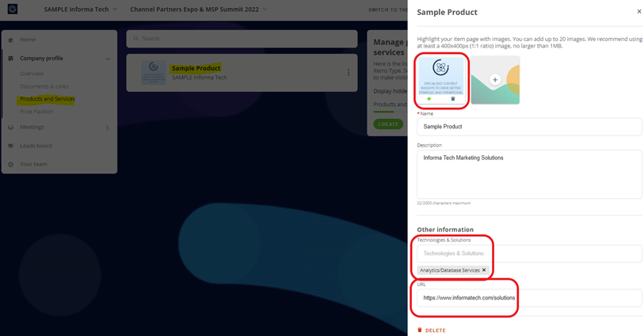Click the DELETE product button
Viewport: 644px width, 336px height.
pyautogui.click(x=431, y=330)
